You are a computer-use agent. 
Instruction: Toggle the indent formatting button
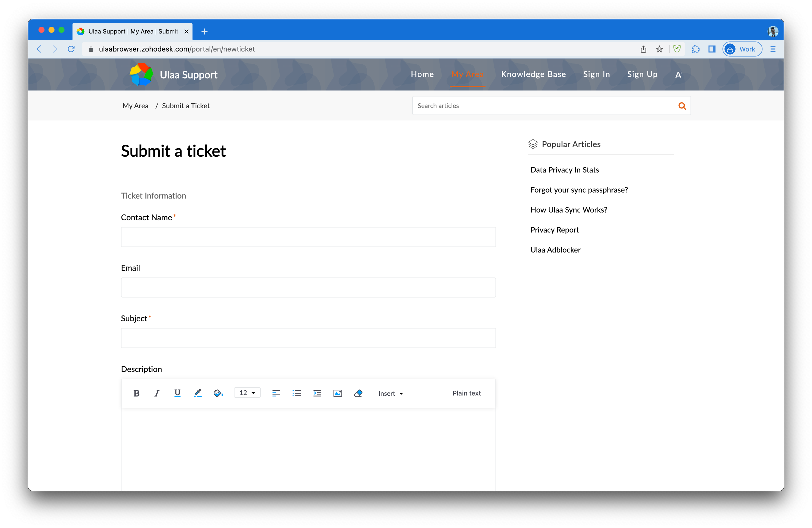317,393
